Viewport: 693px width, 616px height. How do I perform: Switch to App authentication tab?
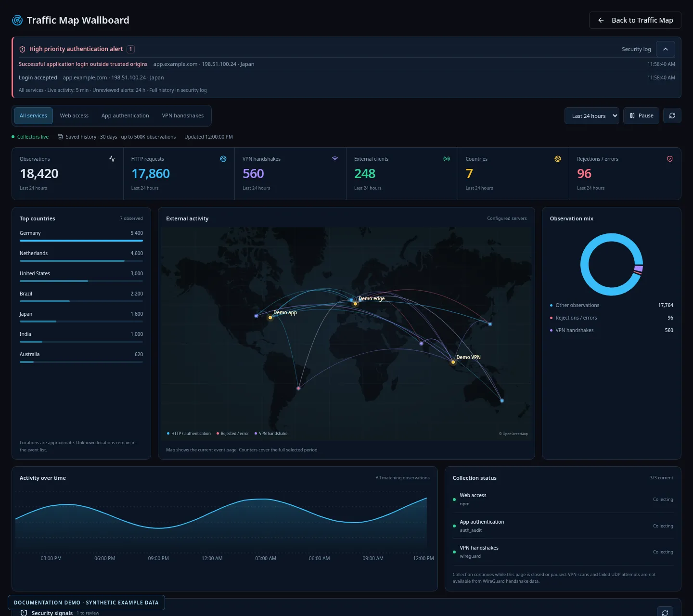125,115
